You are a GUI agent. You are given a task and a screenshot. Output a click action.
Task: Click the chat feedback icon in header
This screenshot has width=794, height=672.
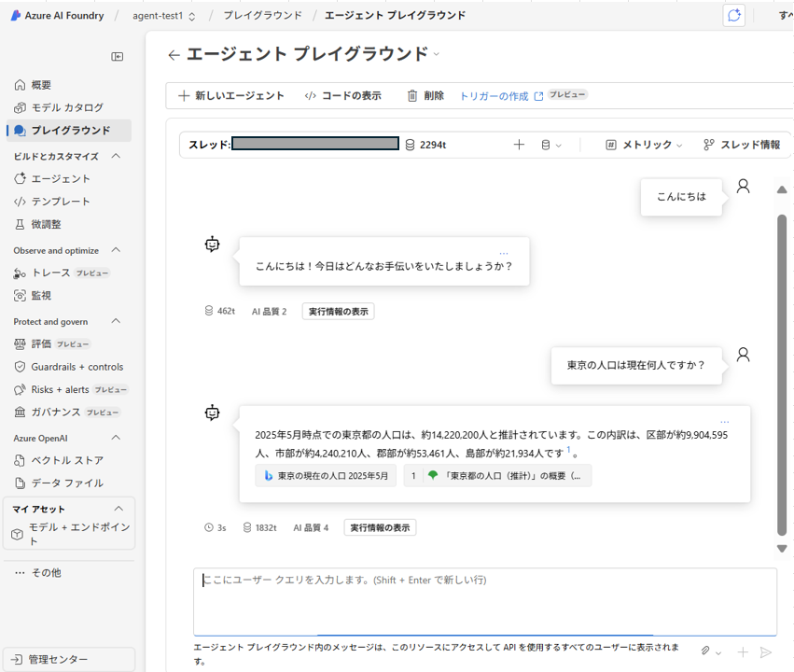[x=733, y=15]
